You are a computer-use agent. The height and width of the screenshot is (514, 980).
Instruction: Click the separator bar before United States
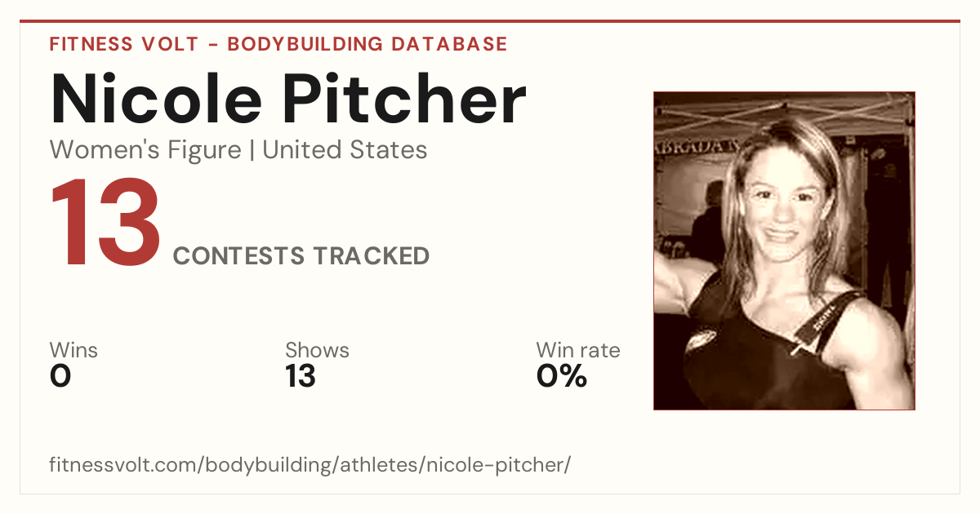[x=252, y=150]
